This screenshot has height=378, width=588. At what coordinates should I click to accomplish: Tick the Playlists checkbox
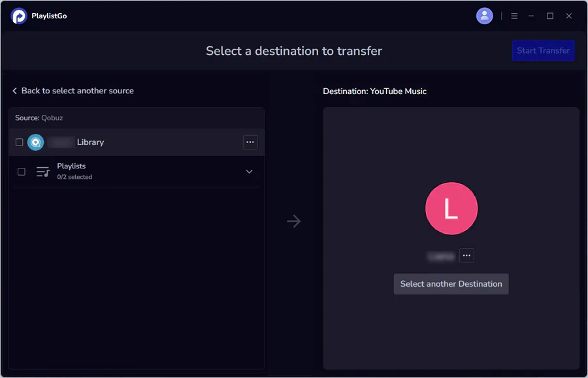22,172
